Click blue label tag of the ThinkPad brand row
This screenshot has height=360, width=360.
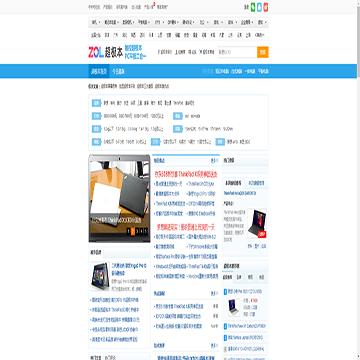(96, 103)
